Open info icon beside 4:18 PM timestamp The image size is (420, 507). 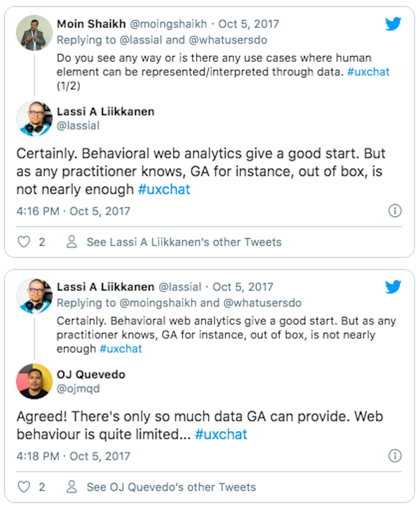(x=395, y=456)
